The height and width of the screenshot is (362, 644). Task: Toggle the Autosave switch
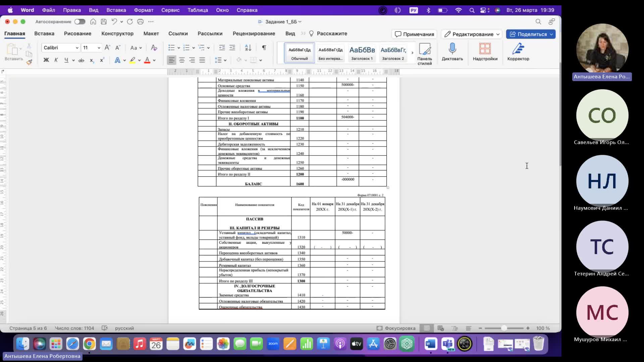(x=80, y=21)
